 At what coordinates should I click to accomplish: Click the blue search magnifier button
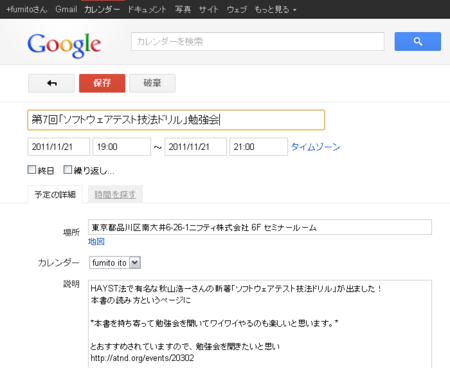417,41
